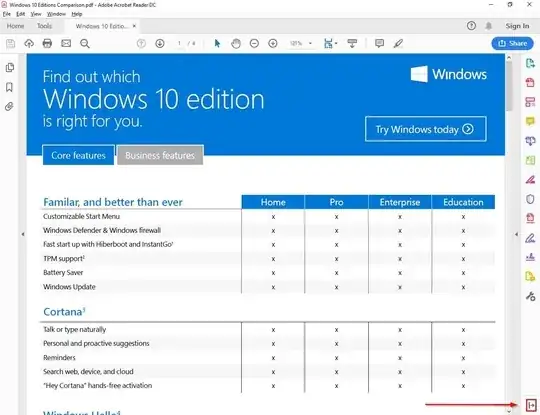Expand the left navigation pane arrow

pyautogui.click(x=23, y=234)
